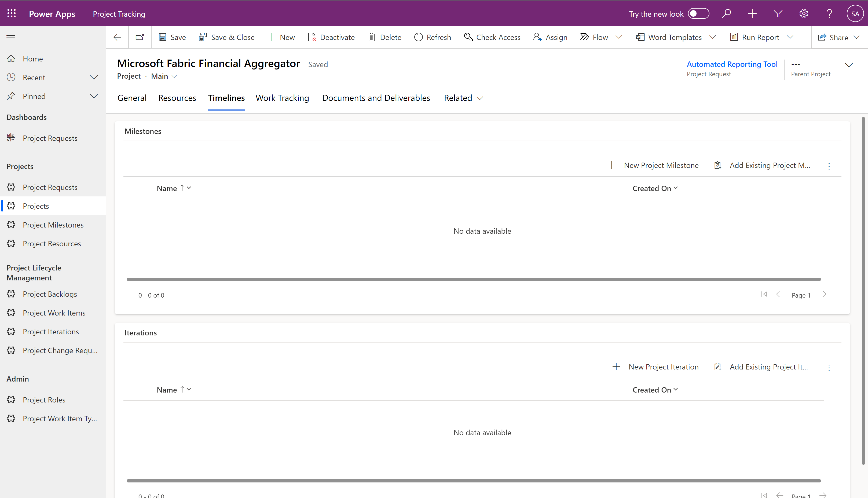The height and width of the screenshot is (498, 868).
Task: Select the Timelines tab
Action: click(x=226, y=98)
